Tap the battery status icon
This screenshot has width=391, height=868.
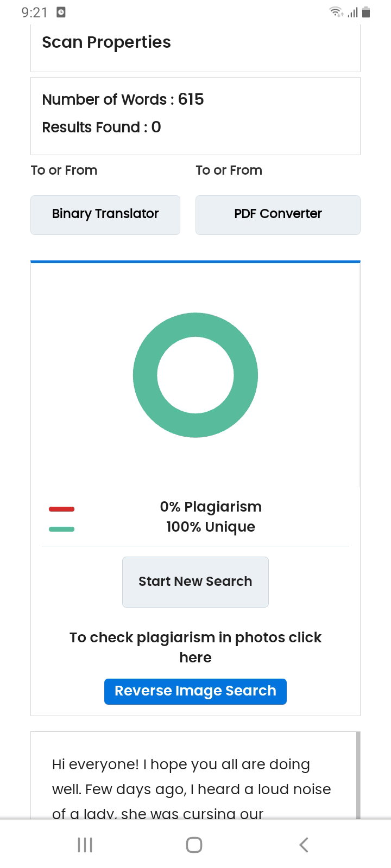[x=366, y=12]
